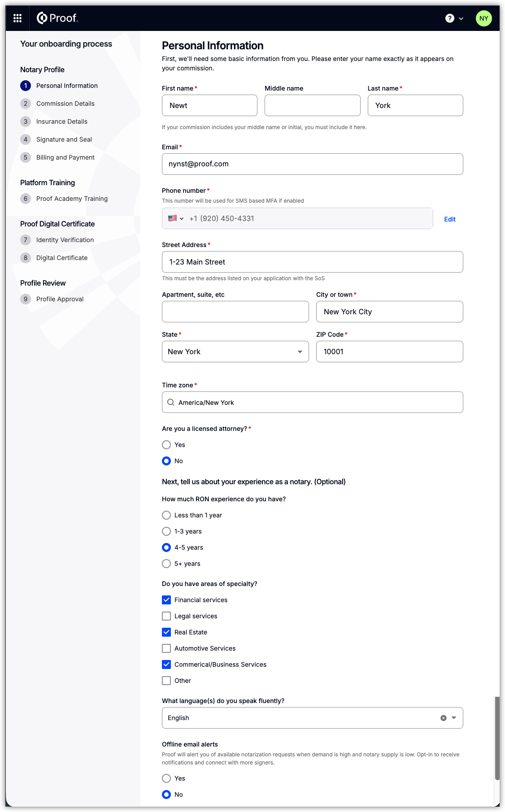The height and width of the screenshot is (812, 505).
Task: Go to Identity Verification step
Action: 65,240
